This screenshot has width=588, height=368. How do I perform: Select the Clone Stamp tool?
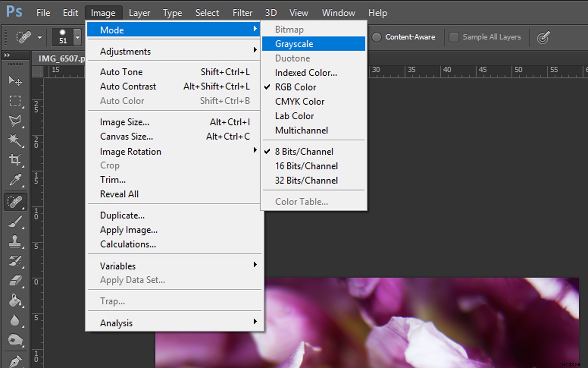[x=15, y=241]
